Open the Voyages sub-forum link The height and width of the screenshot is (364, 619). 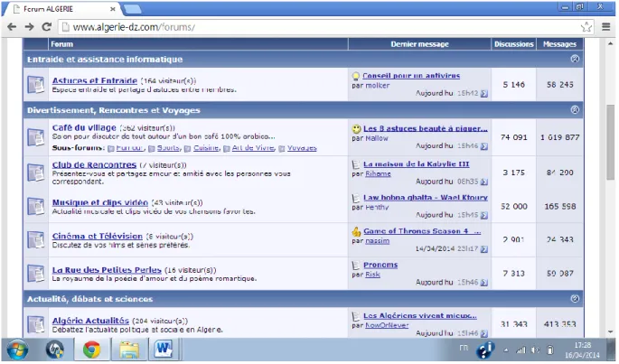(x=302, y=147)
